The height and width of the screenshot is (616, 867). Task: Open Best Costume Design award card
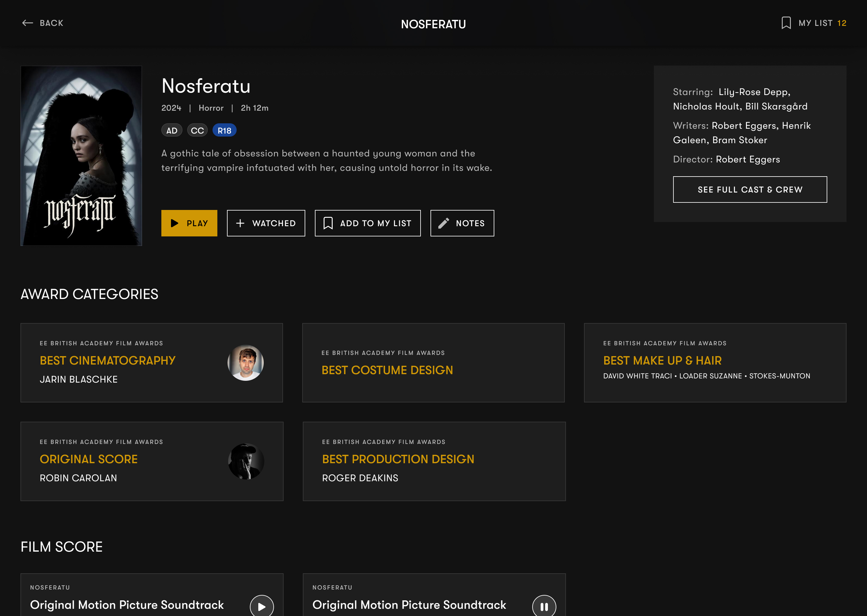coord(433,363)
